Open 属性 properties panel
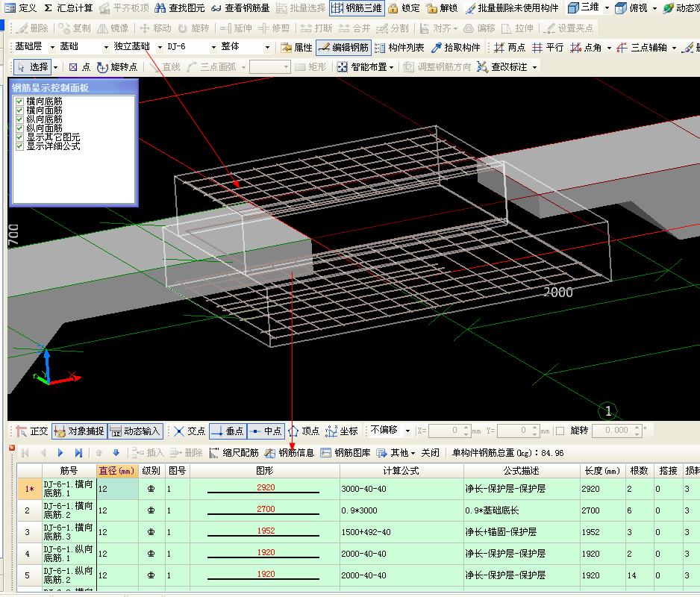The width and height of the screenshot is (700, 597). (296, 47)
